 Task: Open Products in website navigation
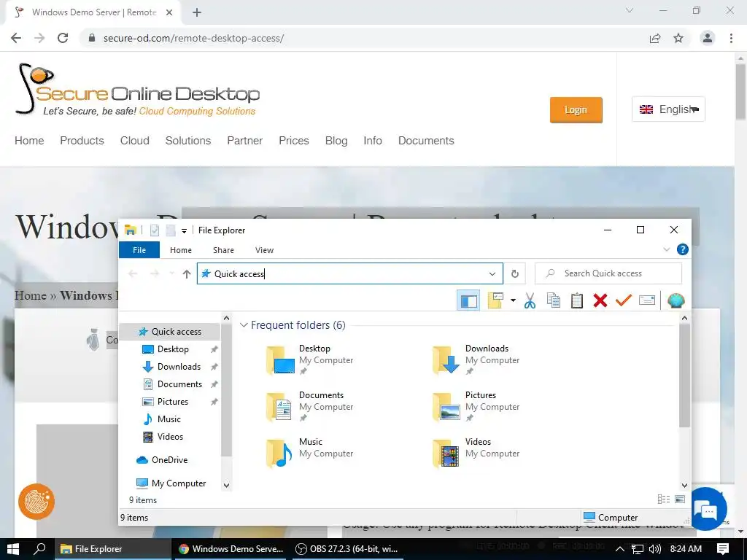click(x=82, y=141)
